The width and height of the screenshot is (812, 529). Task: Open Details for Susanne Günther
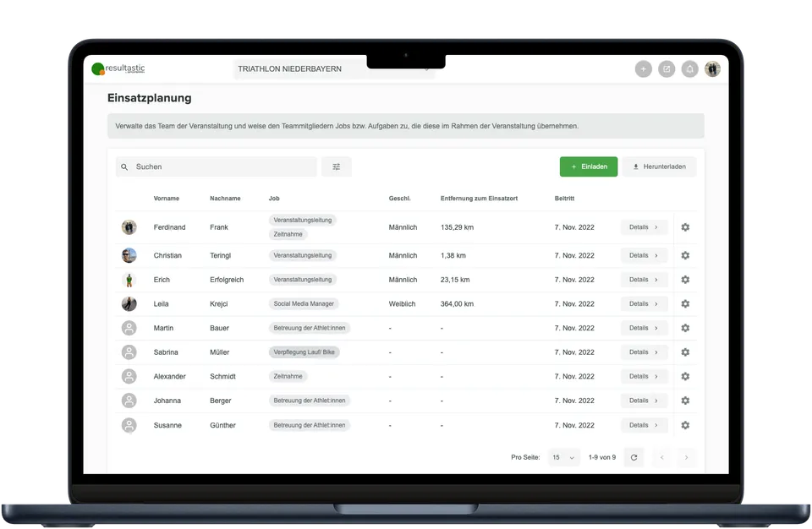pyautogui.click(x=644, y=425)
